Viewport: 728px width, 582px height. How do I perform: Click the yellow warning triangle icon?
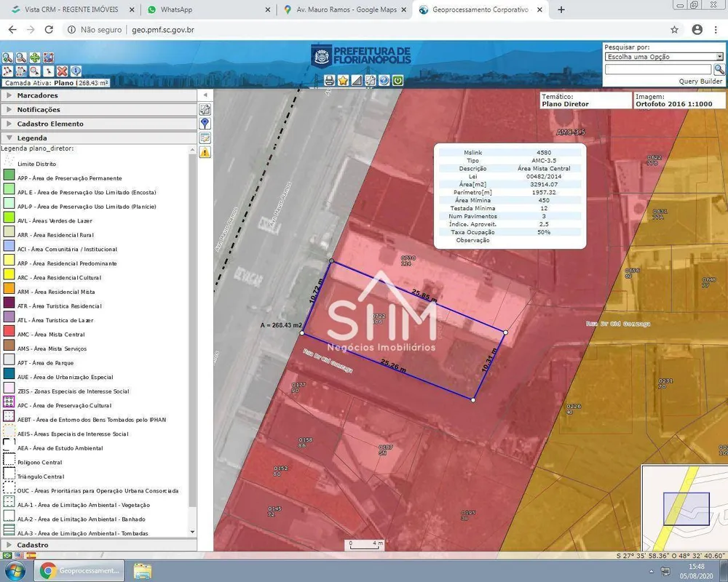pos(205,152)
